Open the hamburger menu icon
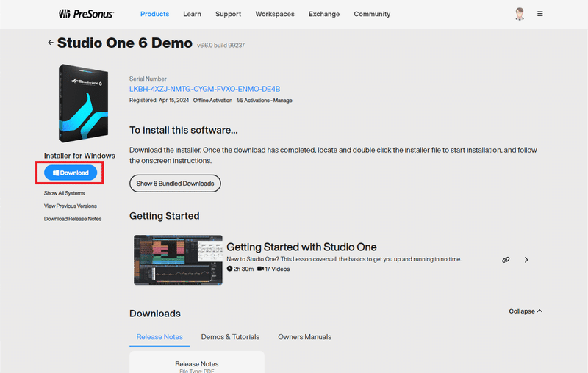 (x=540, y=14)
